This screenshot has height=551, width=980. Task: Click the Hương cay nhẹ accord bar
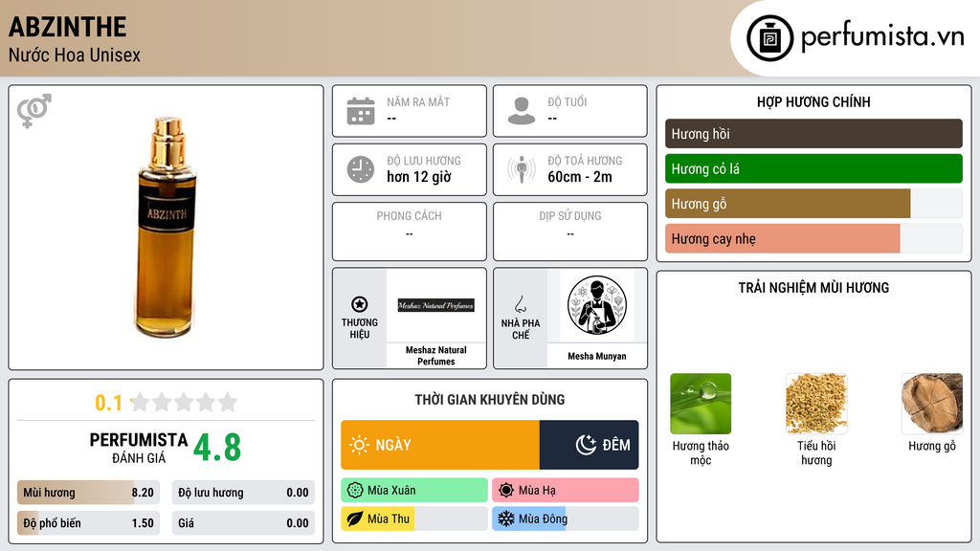coord(813,238)
